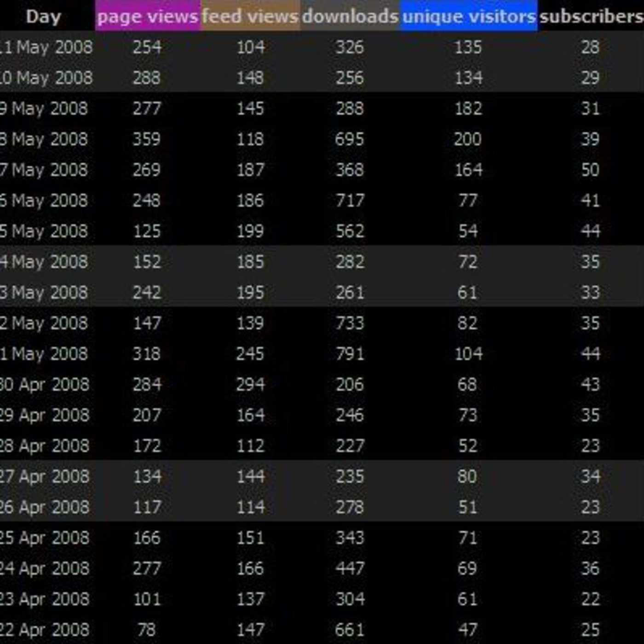Sort by the subscribers column header

[591, 17]
